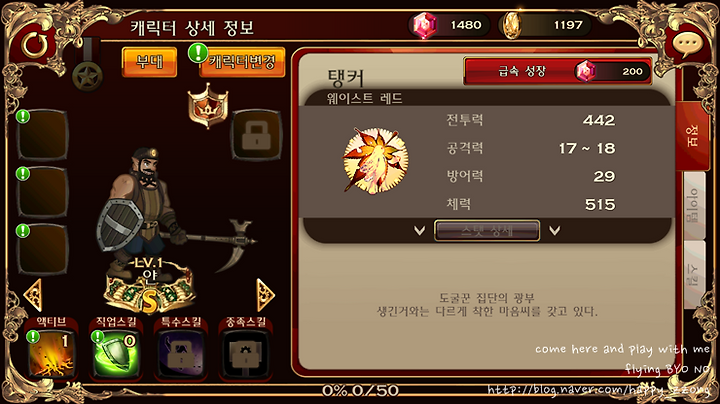Image resolution: width=720 pixels, height=404 pixels.
Task: Open the chat speech bubble icon
Action: [687, 45]
